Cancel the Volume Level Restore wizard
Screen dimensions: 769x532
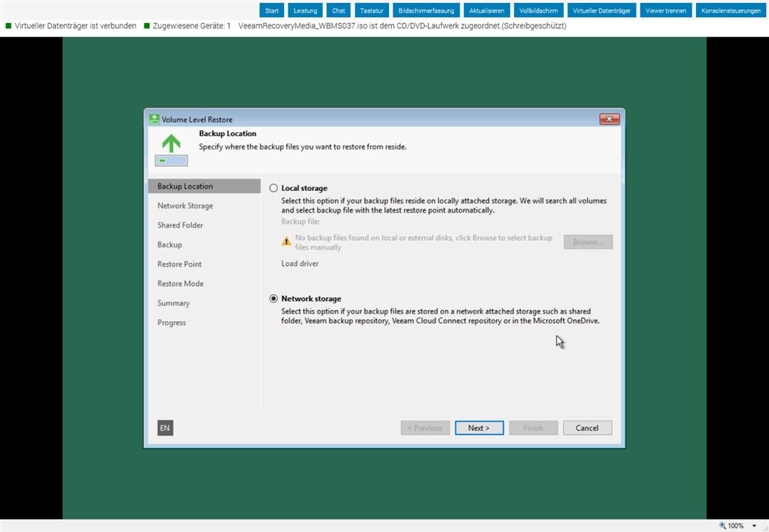588,428
